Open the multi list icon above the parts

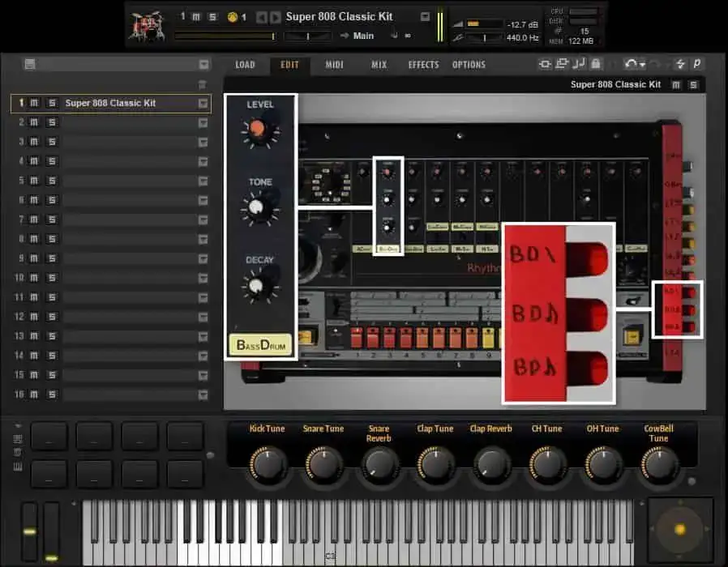(x=30, y=65)
